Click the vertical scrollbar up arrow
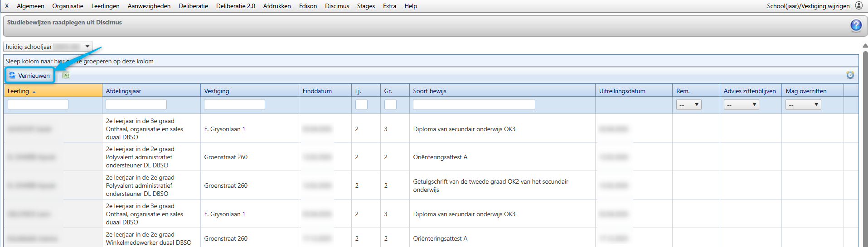 click(x=865, y=46)
